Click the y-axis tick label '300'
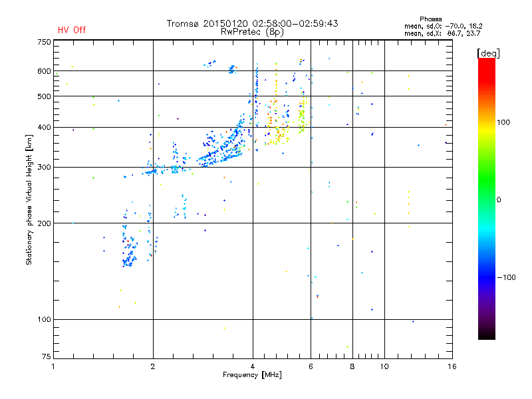 44,167
